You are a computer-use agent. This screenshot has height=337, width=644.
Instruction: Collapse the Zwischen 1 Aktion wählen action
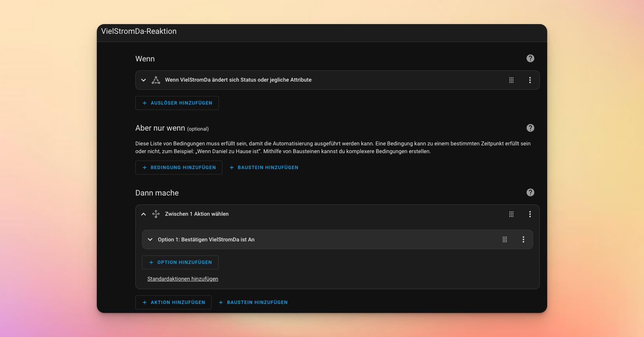pyautogui.click(x=143, y=214)
